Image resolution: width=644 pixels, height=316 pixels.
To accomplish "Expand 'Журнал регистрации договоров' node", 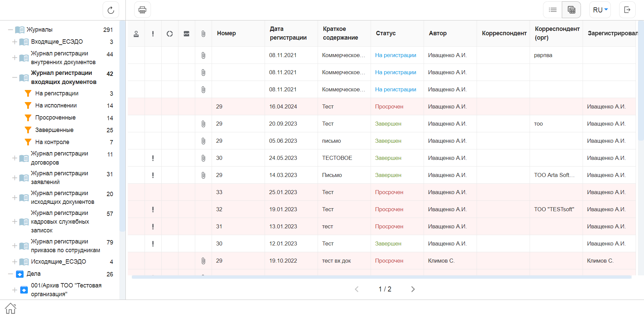I will click(15, 158).
